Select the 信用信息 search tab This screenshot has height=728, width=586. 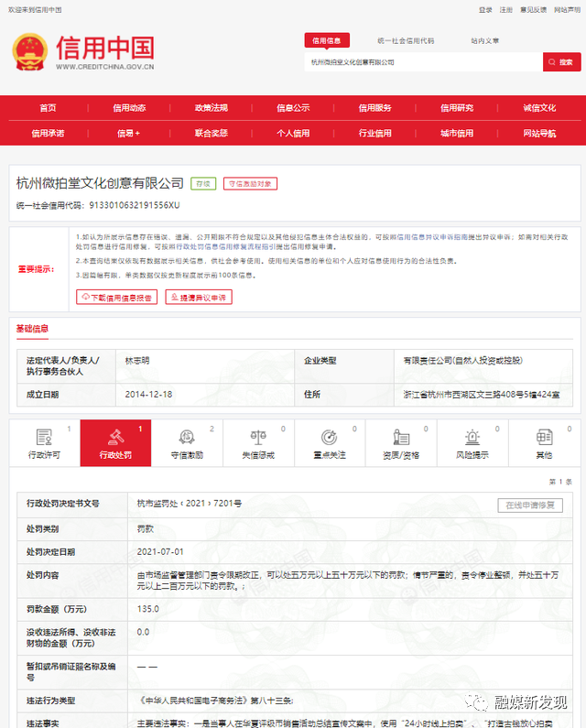pos(327,40)
